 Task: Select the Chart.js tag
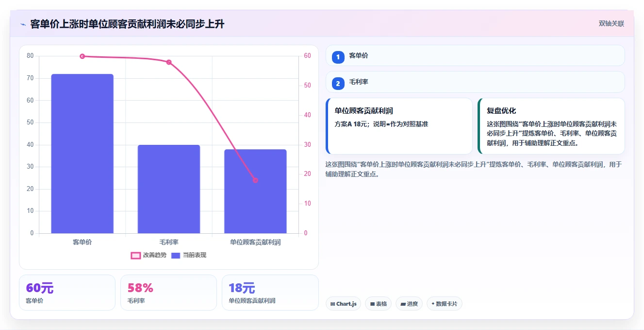343,304
